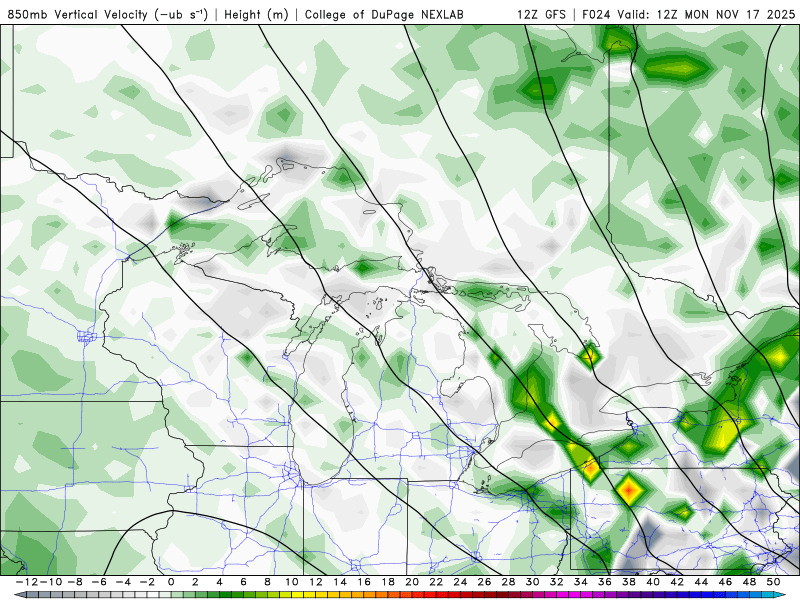The height and width of the screenshot is (600, 800).
Task: Click the "Height (m)" header label
Action: 257,14
